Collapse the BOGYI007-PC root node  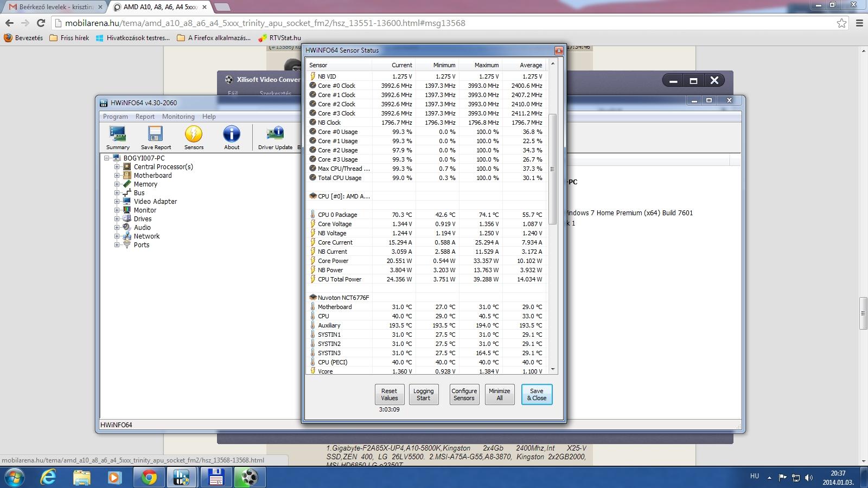[x=107, y=158]
